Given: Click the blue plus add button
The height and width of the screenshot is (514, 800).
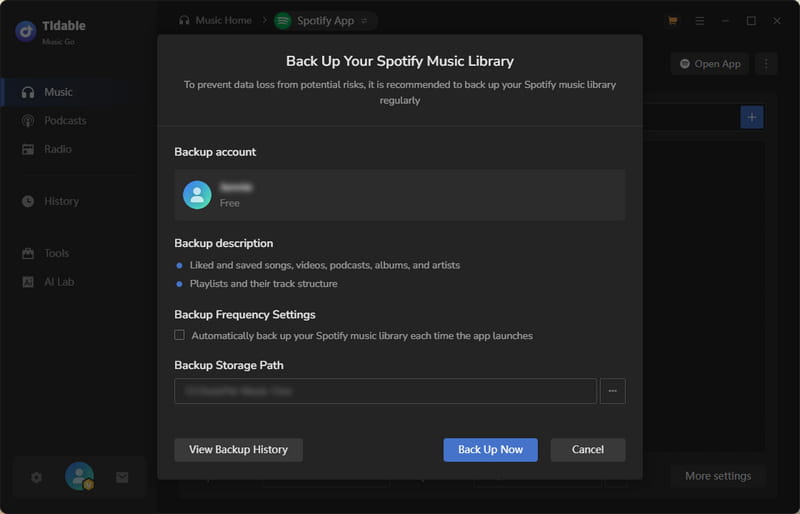Looking at the screenshot, I should pos(752,117).
